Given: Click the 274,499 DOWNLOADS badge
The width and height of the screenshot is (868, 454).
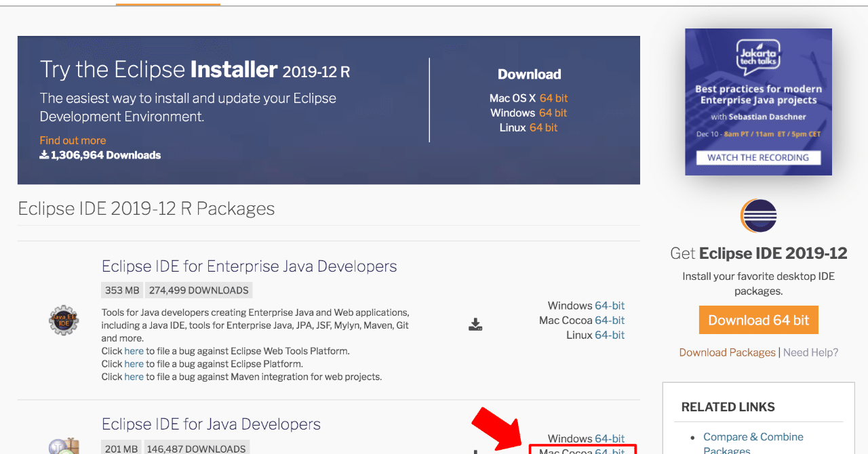Looking at the screenshot, I should click(199, 290).
